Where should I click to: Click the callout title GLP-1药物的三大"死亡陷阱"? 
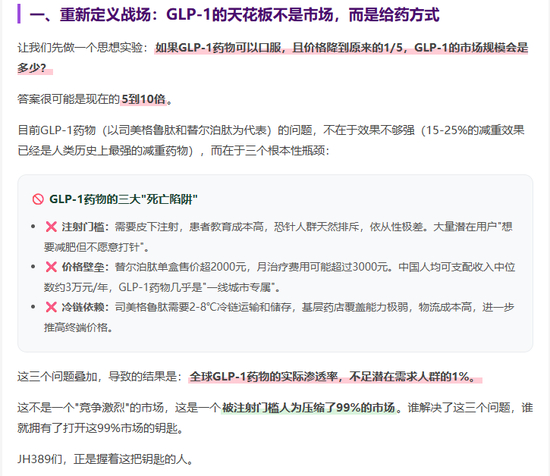click(123, 199)
